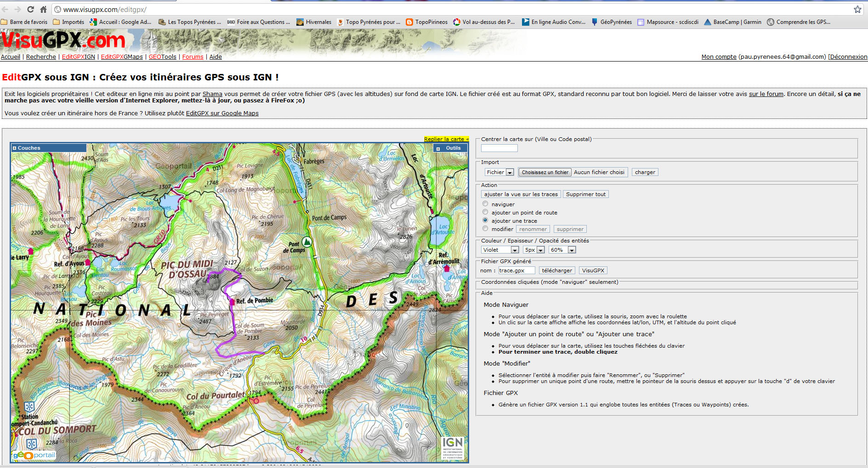Open Les Topos Pyrénées bookmark

(190, 22)
